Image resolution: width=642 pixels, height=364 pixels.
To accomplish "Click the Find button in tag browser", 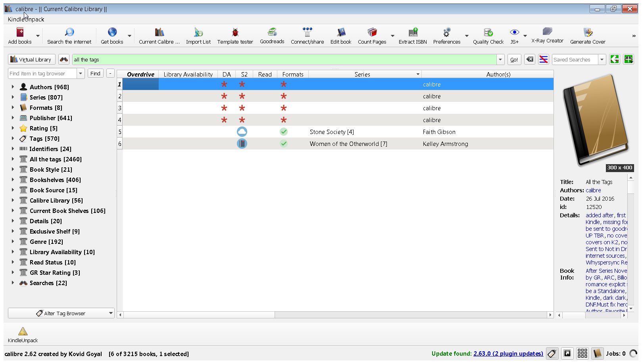I will (95, 73).
